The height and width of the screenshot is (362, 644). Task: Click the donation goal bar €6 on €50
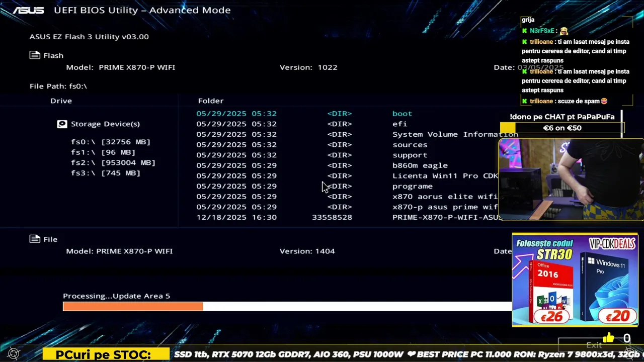coord(562,128)
